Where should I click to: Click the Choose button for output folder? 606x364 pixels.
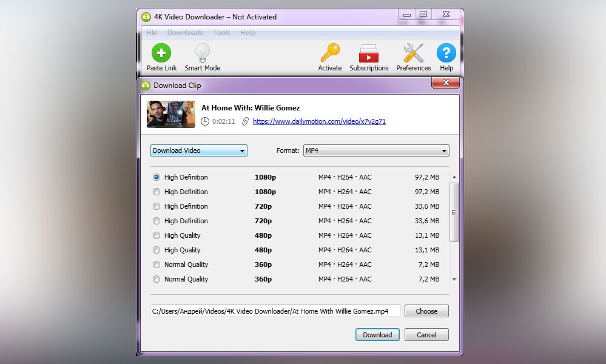click(426, 311)
